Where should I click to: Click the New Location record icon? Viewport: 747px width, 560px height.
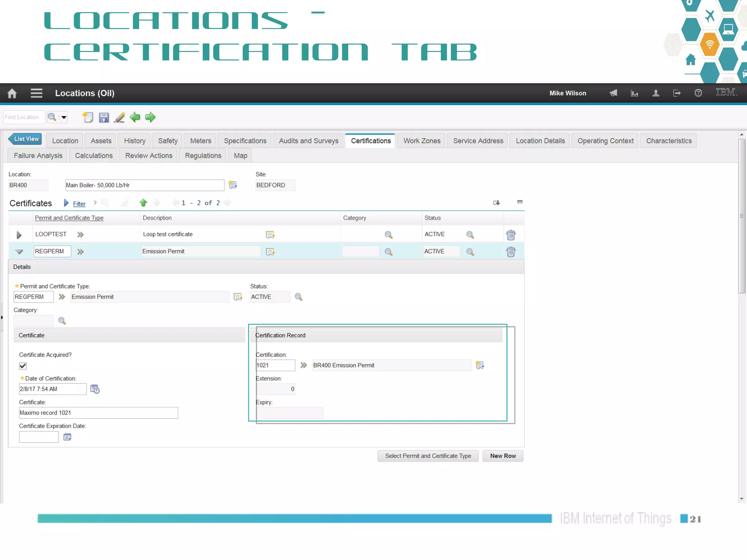click(x=88, y=117)
